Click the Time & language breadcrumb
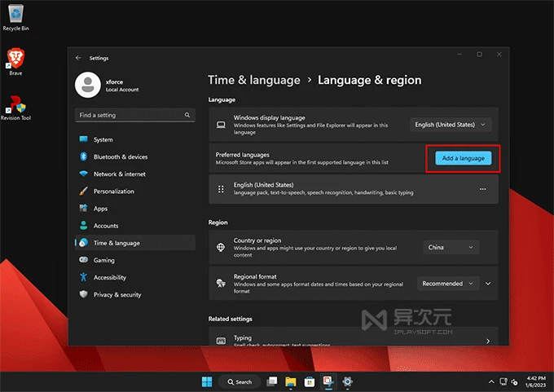Image resolution: width=554 pixels, height=392 pixels. pyautogui.click(x=254, y=80)
